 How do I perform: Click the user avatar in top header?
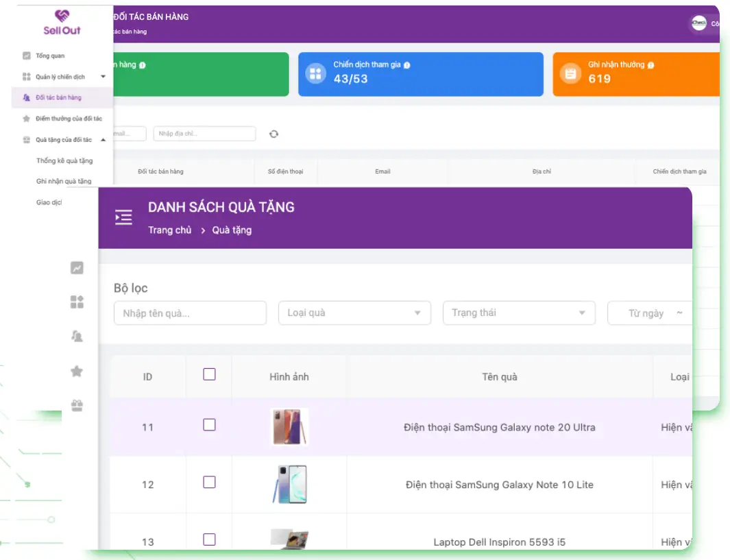tap(698, 23)
